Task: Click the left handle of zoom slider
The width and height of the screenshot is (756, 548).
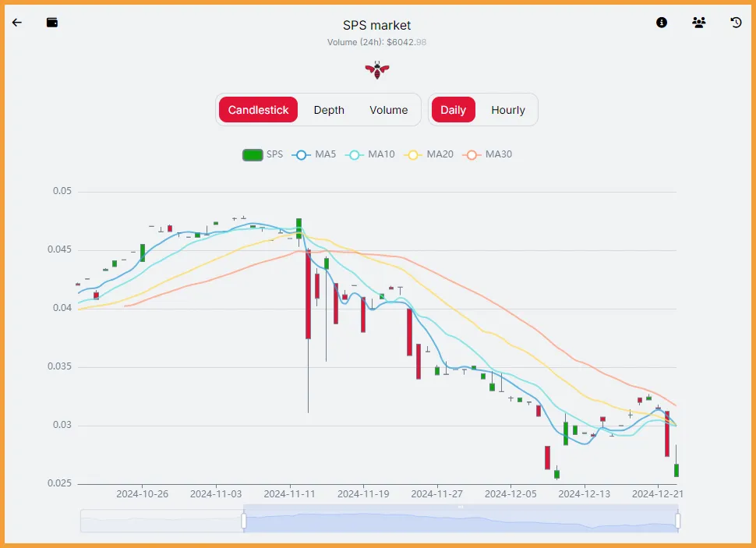Action: [244, 521]
